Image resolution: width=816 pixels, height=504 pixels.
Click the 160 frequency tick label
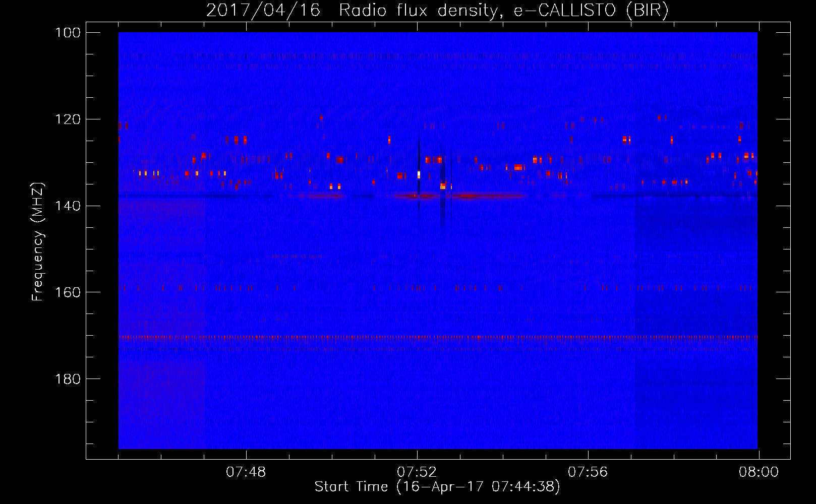[67, 292]
